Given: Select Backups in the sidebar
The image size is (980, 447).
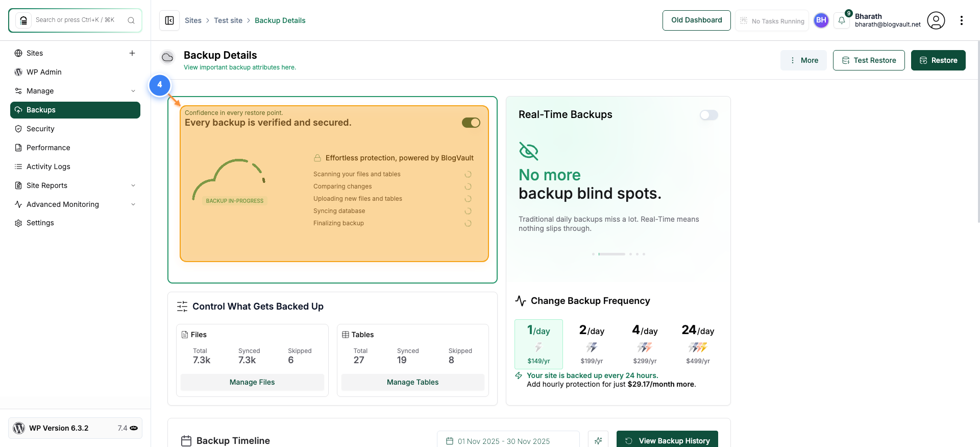Looking at the screenshot, I should click(75, 110).
